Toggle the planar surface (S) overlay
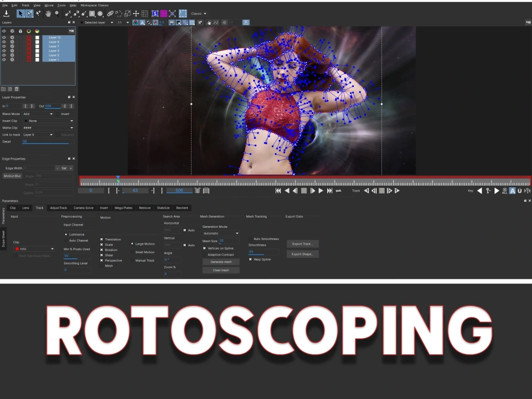Screen dimensions: 532x399 pos(155,13)
